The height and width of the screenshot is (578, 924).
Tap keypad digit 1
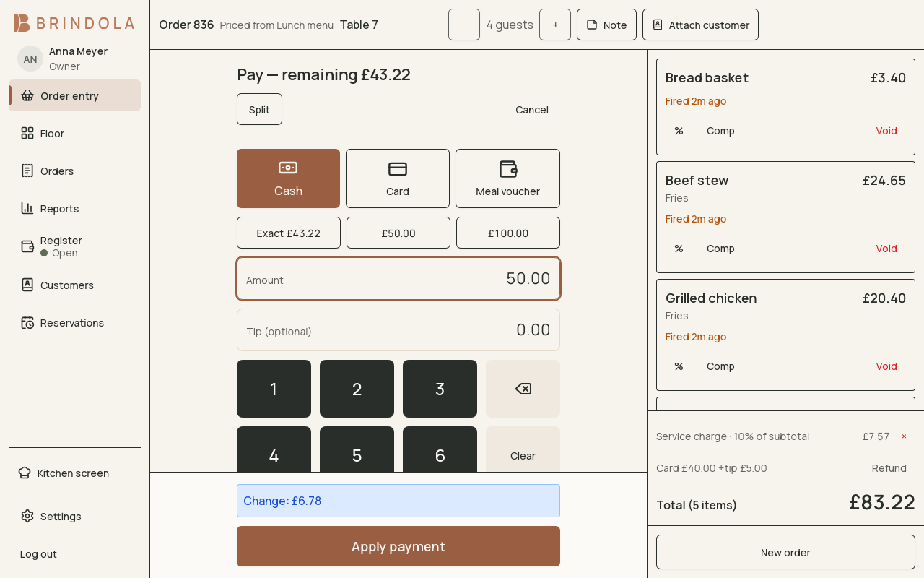point(274,389)
